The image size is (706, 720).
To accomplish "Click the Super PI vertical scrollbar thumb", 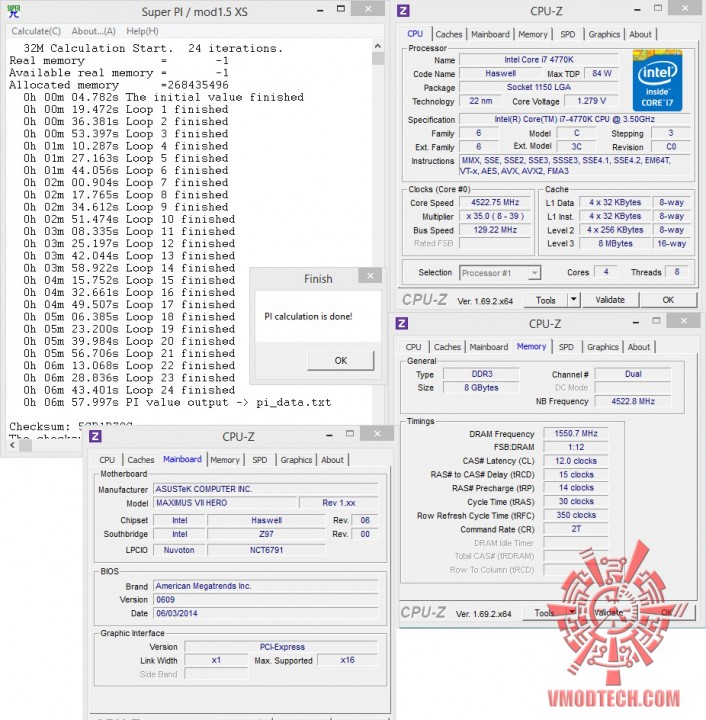I will point(377,58).
